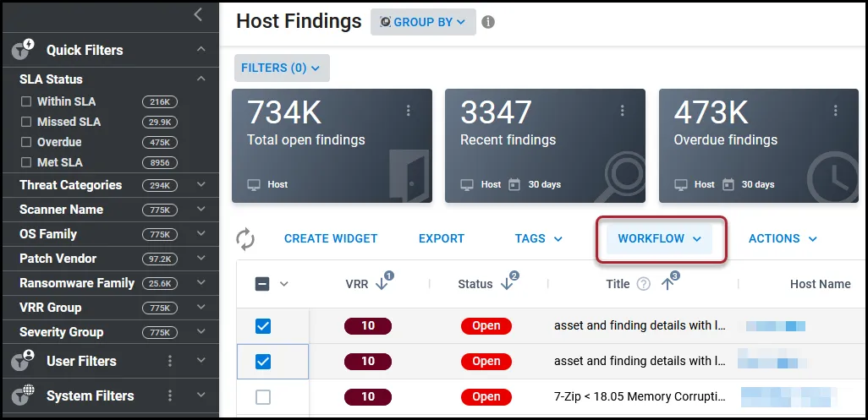This screenshot has width=868, height=420.
Task: Open the Total open findings card
Action: click(332, 146)
